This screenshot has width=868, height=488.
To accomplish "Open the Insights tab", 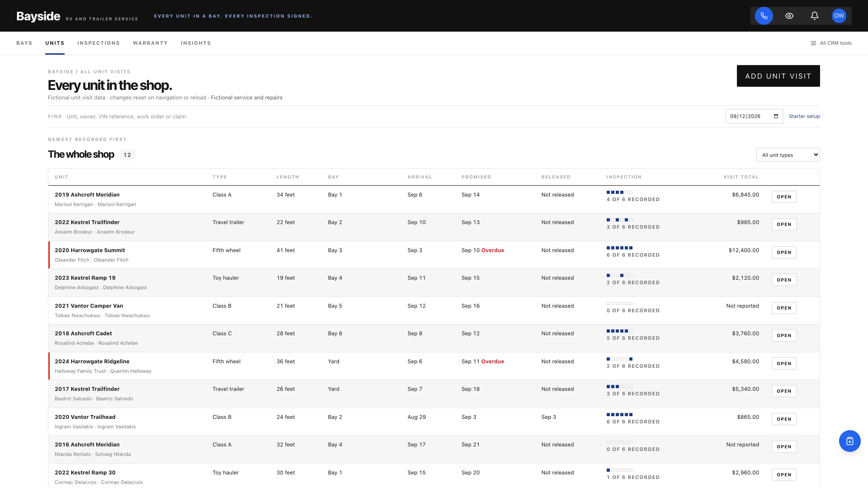I will pos(196,43).
